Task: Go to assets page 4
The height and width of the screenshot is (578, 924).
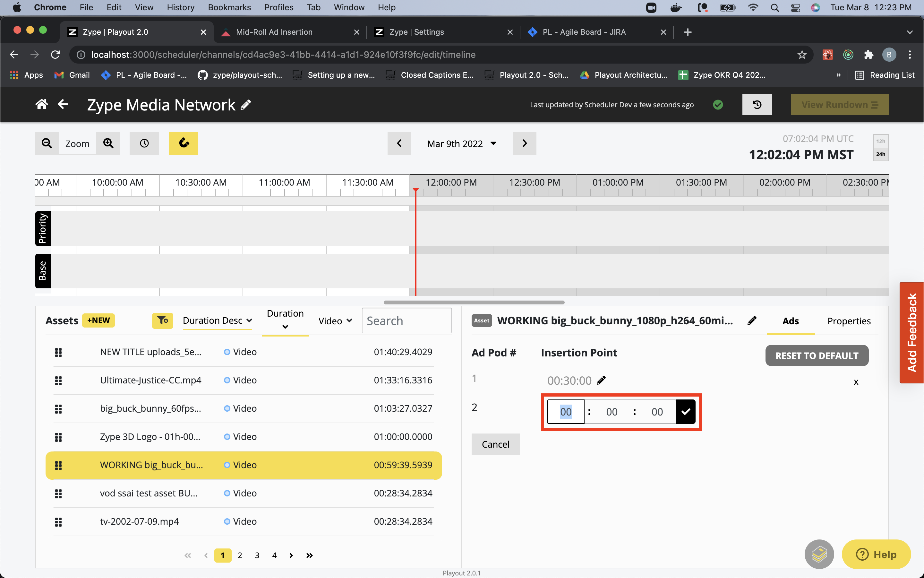Action: coord(274,556)
